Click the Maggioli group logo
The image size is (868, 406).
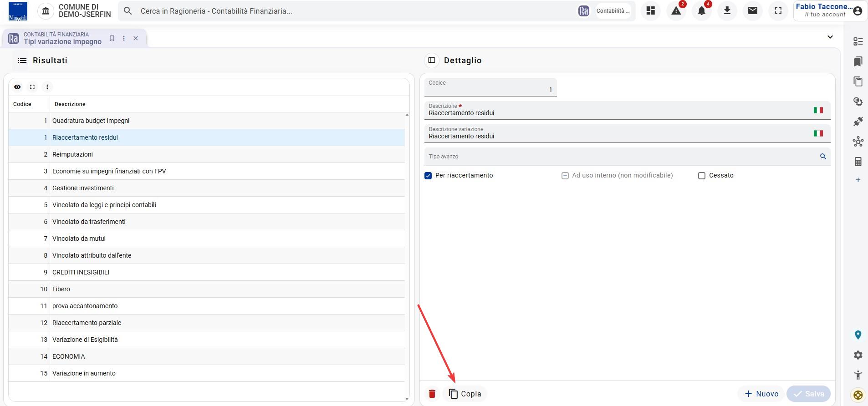pos(18,11)
